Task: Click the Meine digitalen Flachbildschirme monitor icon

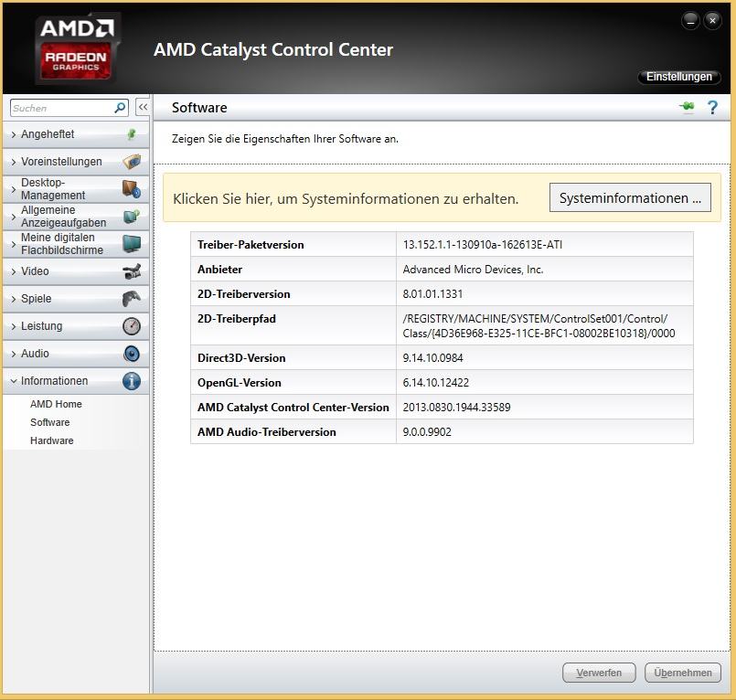Action: [132, 243]
